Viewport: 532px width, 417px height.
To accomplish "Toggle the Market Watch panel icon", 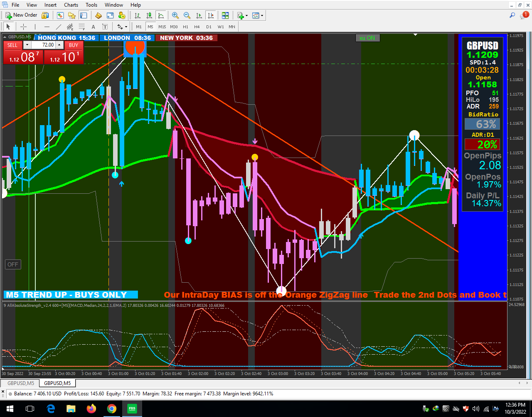I will (x=60, y=15).
